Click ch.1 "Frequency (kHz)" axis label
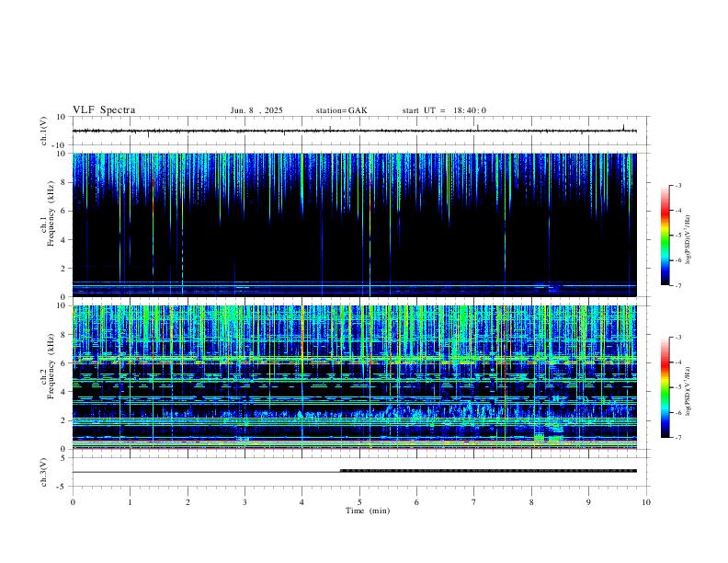Image resolution: width=728 pixels, height=563 pixels. point(51,213)
